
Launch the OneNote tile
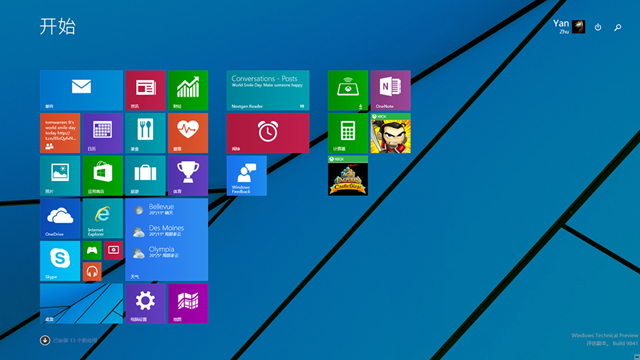pos(390,90)
